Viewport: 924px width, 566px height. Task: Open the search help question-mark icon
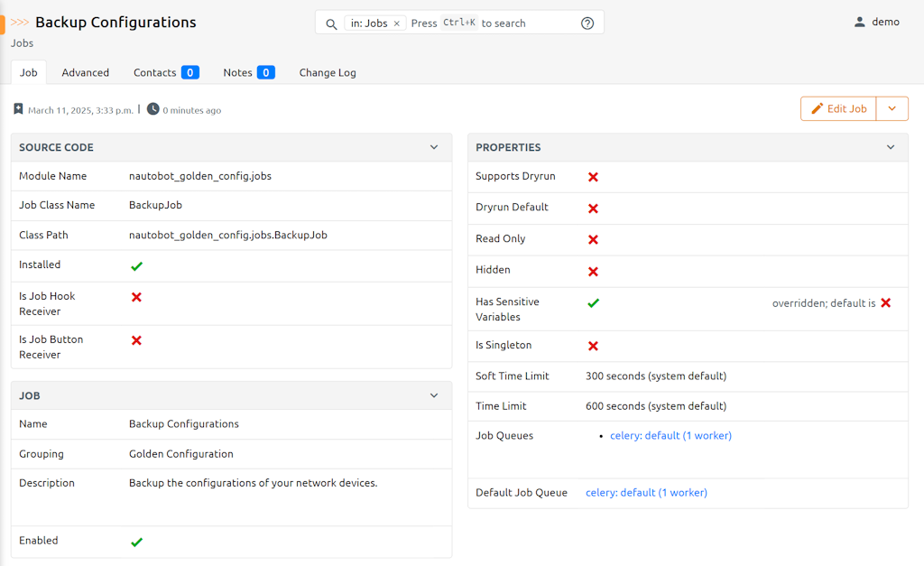pos(587,23)
